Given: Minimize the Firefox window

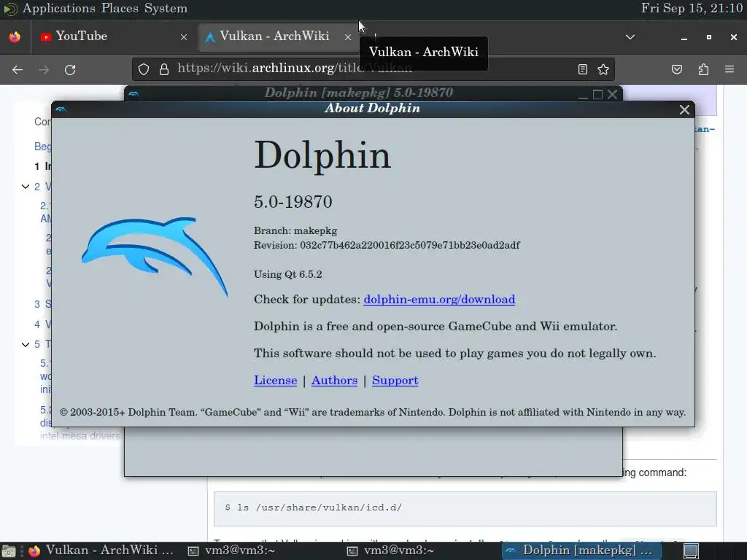Looking at the screenshot, I should 684,37.
